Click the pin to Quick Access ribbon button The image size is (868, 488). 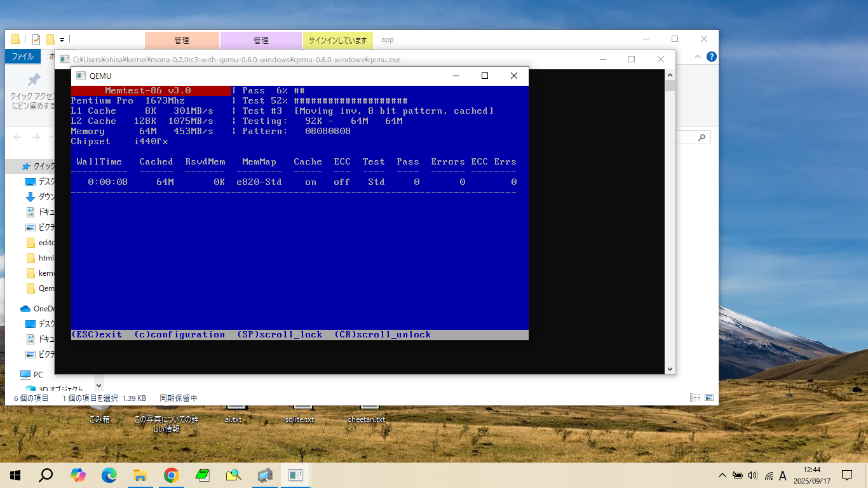coord(34,92)
